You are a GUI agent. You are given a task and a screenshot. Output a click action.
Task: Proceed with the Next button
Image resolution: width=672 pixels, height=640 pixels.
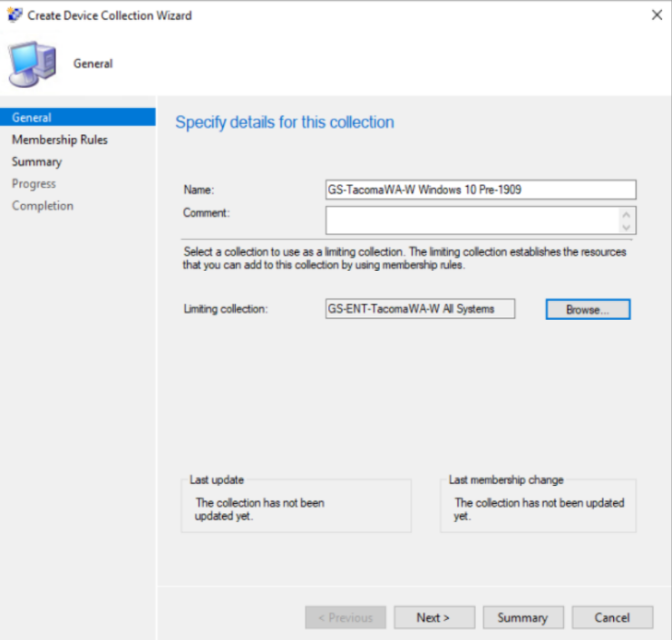434,617
